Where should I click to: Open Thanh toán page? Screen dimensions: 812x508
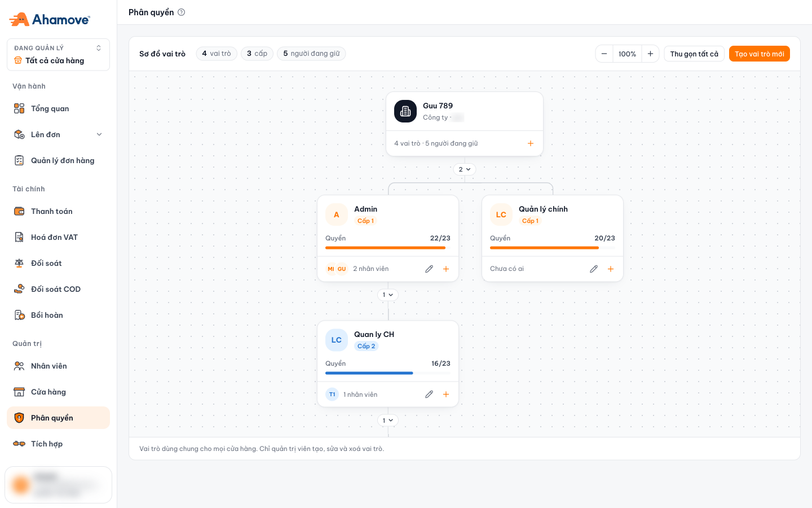pos(58,211)
